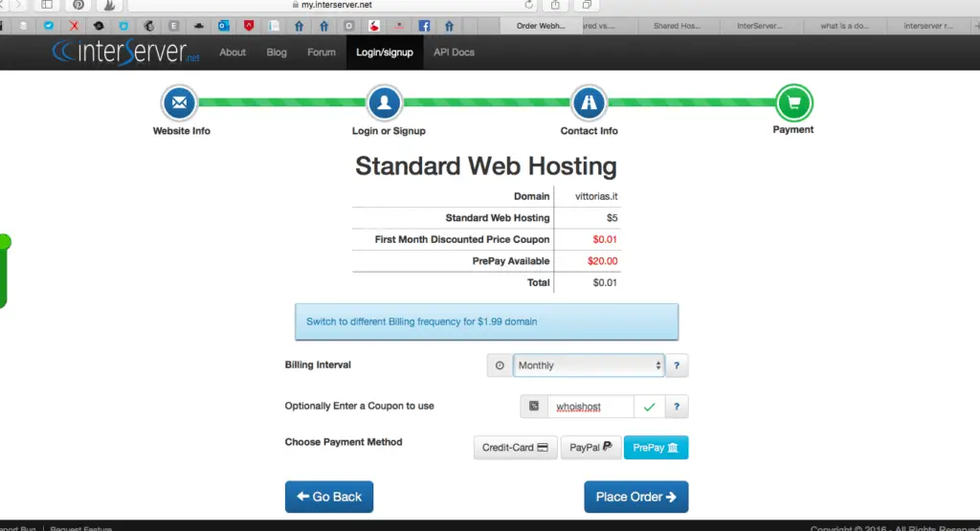Click the $20.00 PrePay Available amount
This screenshot has width=980, height=531.
602,261
